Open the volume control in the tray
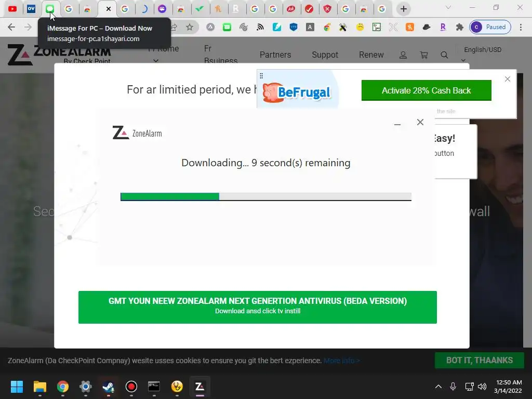The width and height of the screenshot is (532, 399). coord(482,387)
